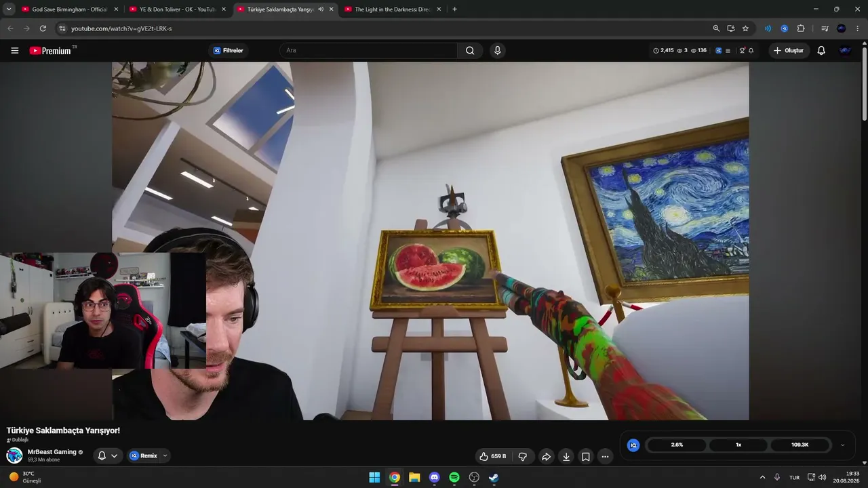Click the 2.6% stat pill
The width and height of the screenshot is (868, 488).
point(677,445)
